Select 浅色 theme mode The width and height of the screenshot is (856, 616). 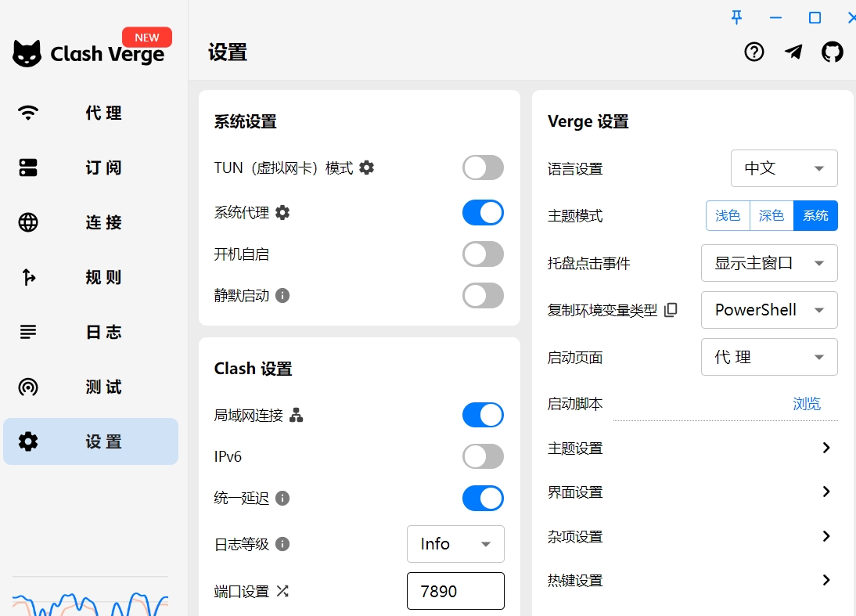[x=728, y=215]
